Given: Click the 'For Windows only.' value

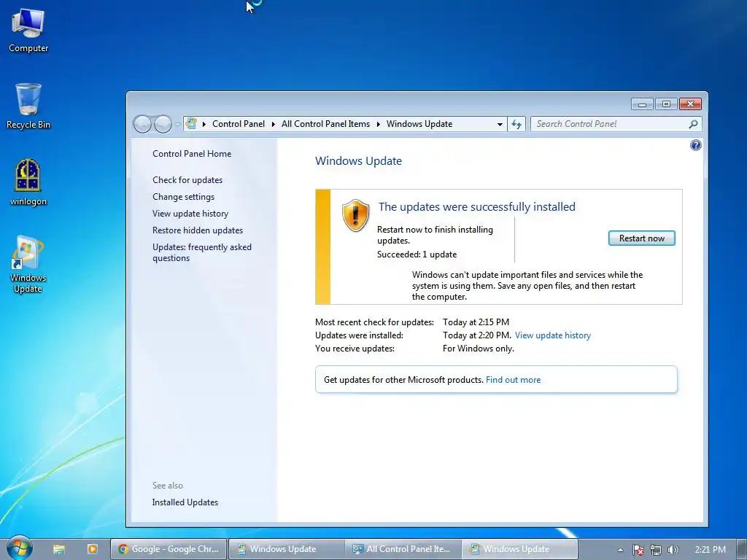Looking at the screenshot, I should pyautogui.click(x=479, y=349).
